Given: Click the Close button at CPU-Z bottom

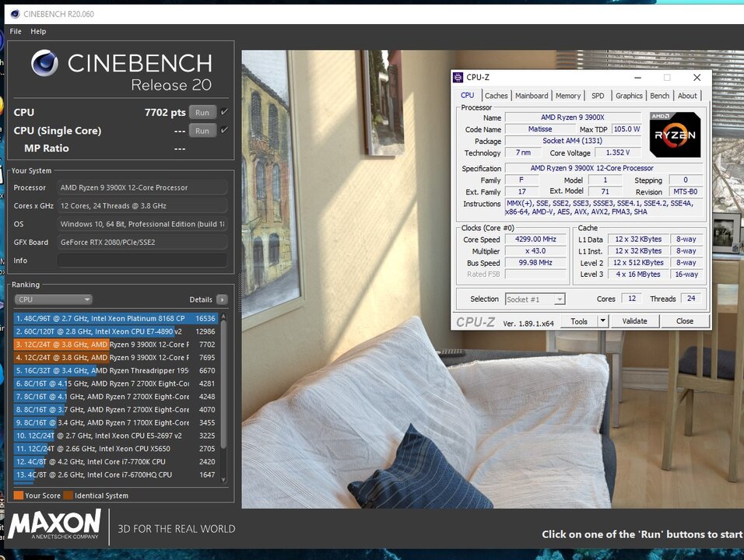Looking at the screenshot, I should (x=684, y=321).
